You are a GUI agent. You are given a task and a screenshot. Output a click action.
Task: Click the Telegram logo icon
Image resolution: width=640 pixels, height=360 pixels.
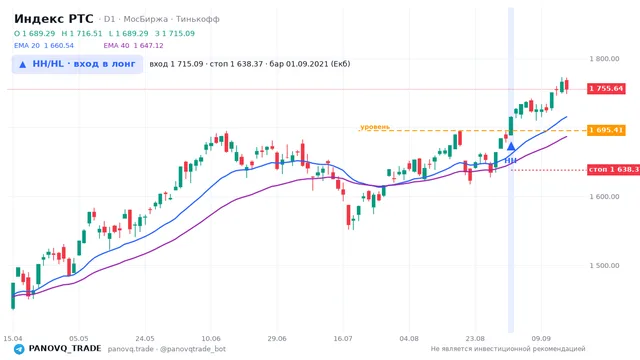[x=19, y=349]
